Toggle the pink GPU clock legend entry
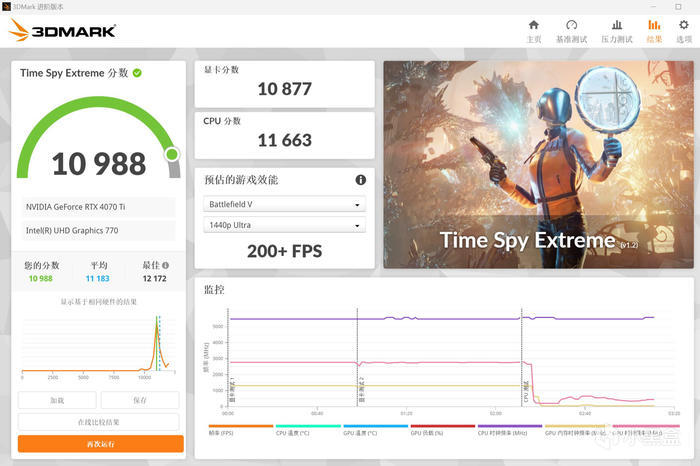 (x=646, y=430)
